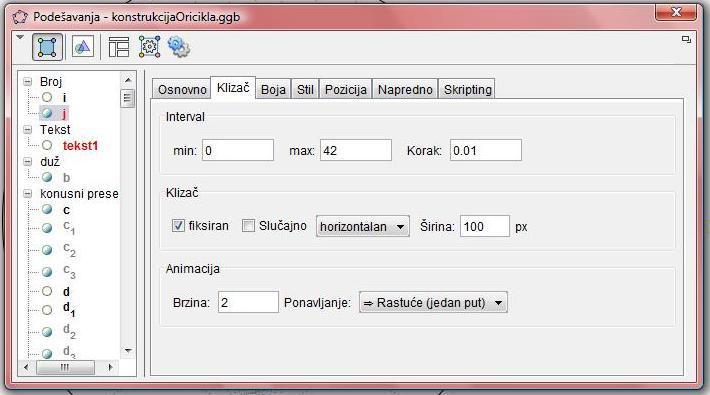The width and height of the screenshot is (710, 395).
Task: Collapse the Tekst tree group
Action: pos(28,130)
